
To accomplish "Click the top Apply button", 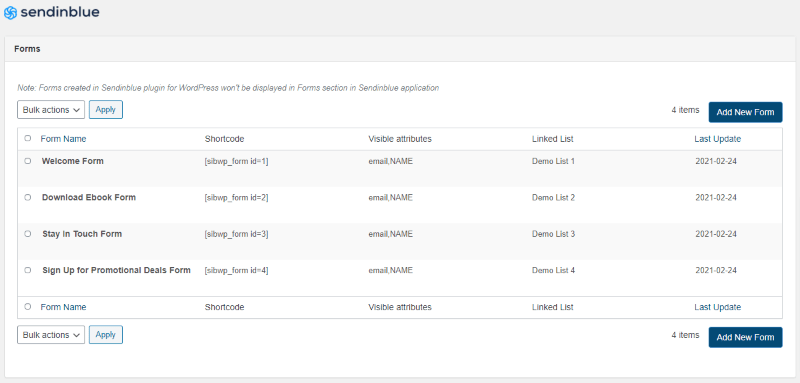I will [106, 110].
